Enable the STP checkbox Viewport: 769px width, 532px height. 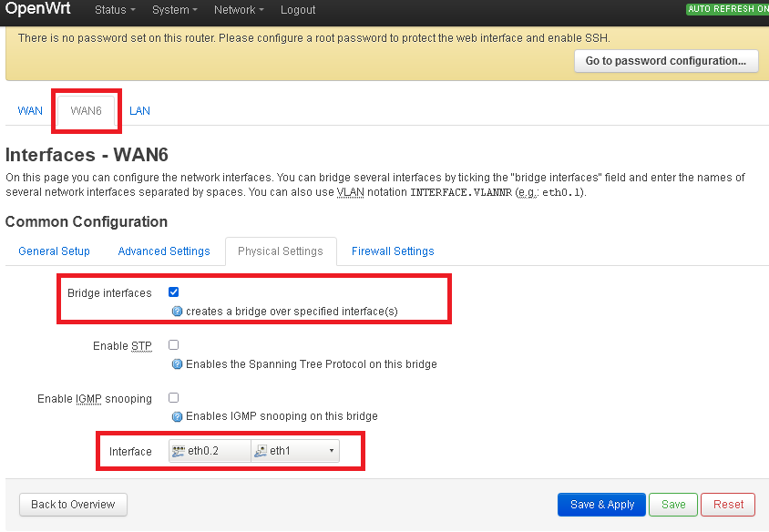click(x=174, y=344)
